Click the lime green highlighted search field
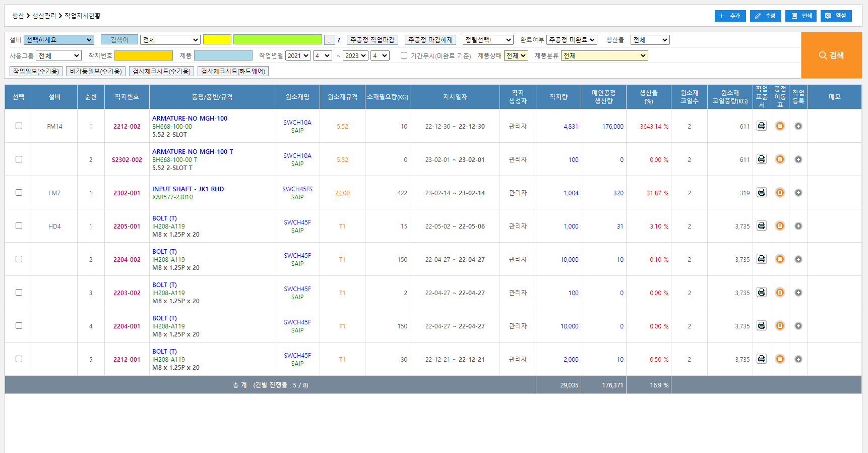The width and height of the screenshot is (868, 453). point(277,40)
